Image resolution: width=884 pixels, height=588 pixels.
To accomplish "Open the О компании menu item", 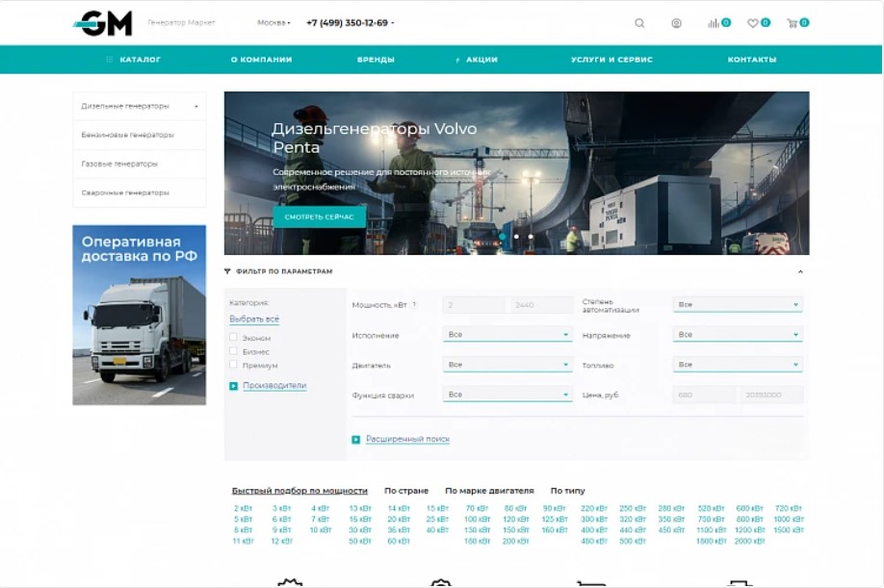I will 262,59.
